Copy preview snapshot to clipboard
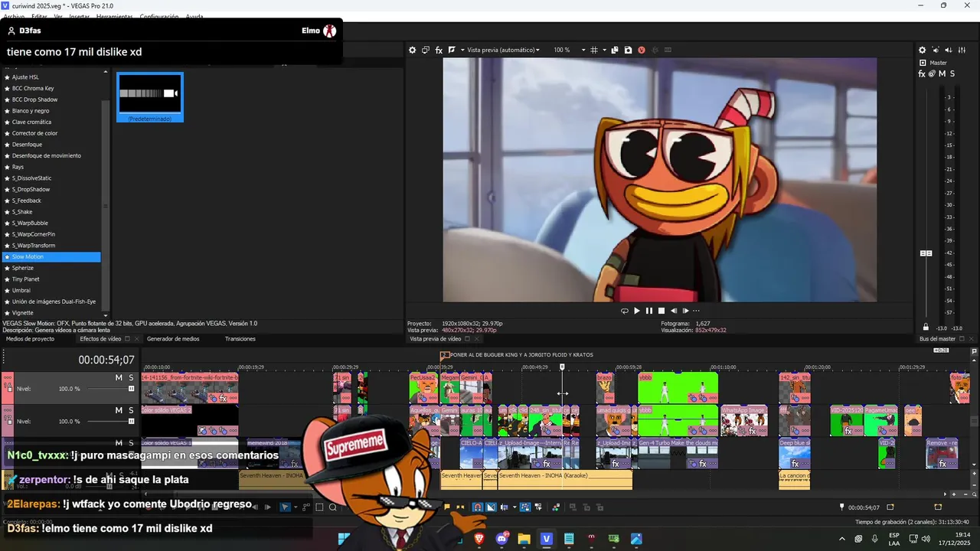980x551 pixels. point(615,50)
